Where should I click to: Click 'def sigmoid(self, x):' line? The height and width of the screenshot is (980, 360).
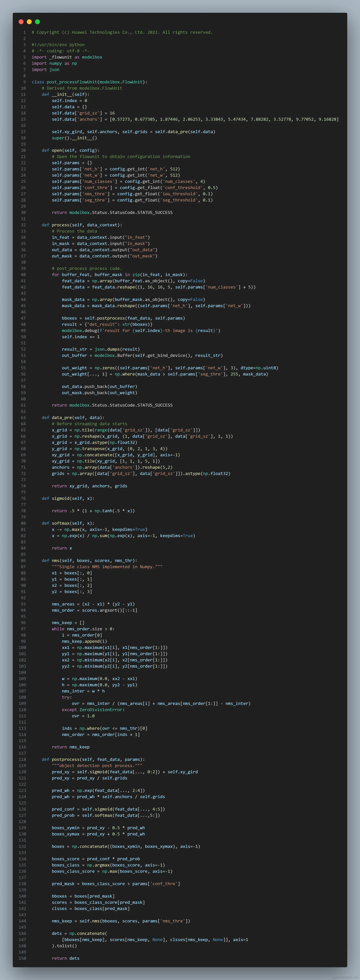68,498
